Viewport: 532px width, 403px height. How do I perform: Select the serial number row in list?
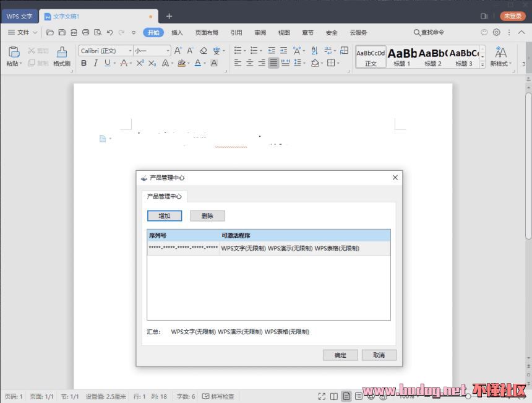(x=268, y=248)
